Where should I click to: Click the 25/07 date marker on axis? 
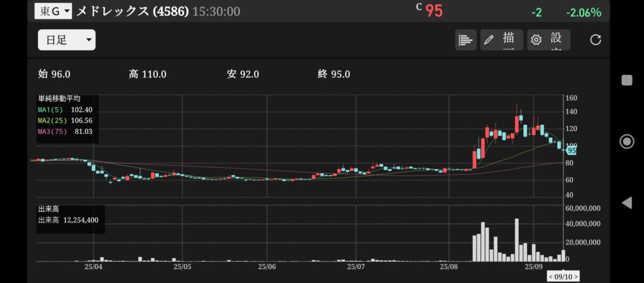pyautogui.click(x=356, y=267)
